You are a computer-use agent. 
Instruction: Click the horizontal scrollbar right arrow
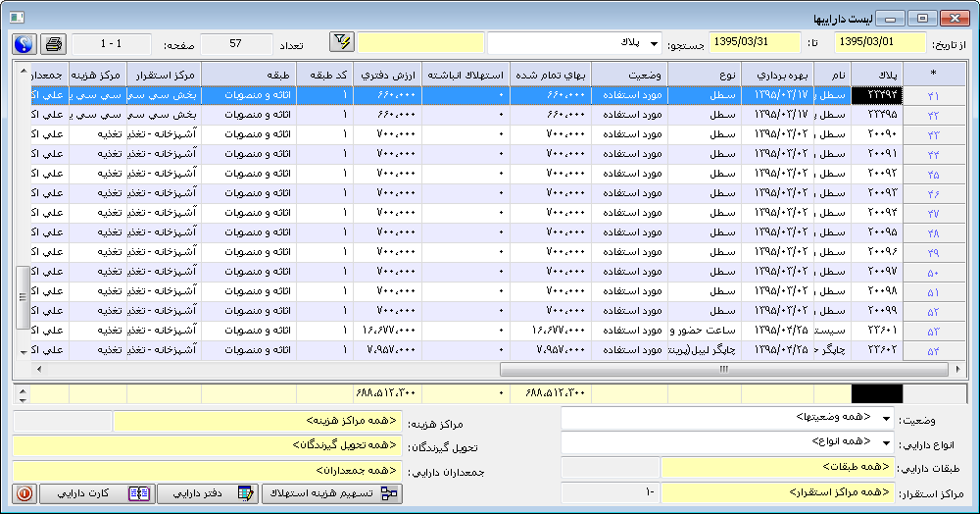(x=957, y=369)
